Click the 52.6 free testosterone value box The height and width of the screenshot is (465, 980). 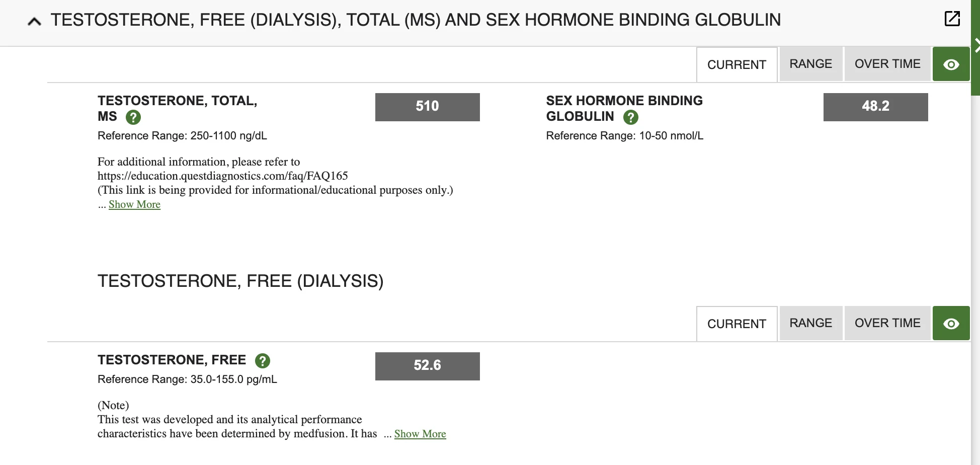pyautogui.click(x=427, y=366)
